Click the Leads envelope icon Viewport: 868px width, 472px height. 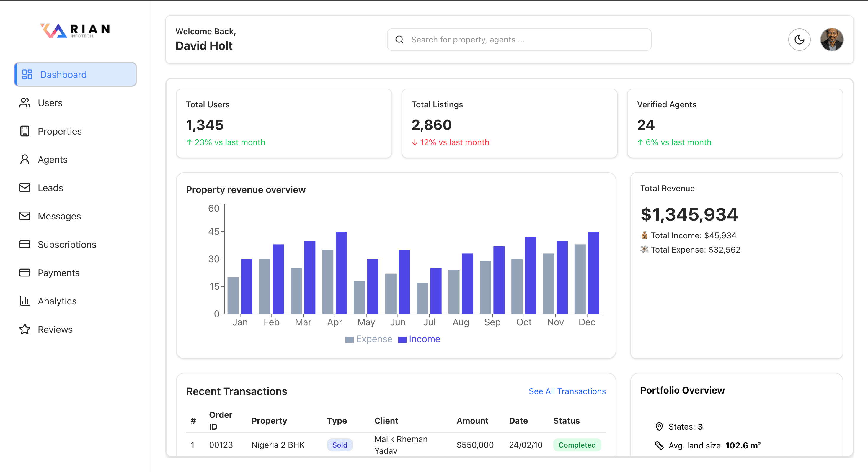25,188
